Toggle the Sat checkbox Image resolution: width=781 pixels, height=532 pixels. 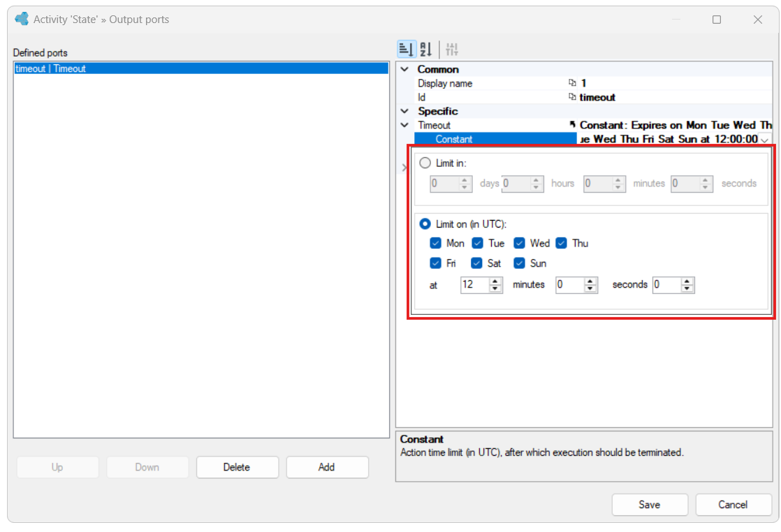click(476, 263)
